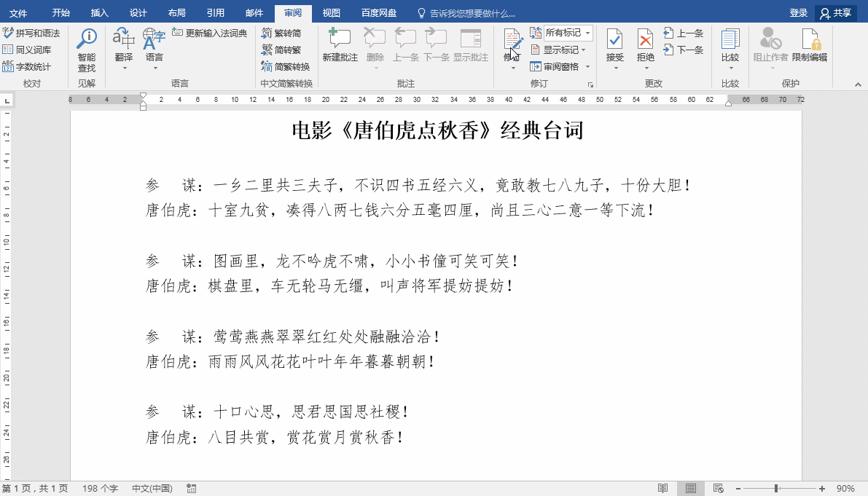Toggle the 修订 track changes button
Screen dimensions: 868x496
tap(512, 49)
